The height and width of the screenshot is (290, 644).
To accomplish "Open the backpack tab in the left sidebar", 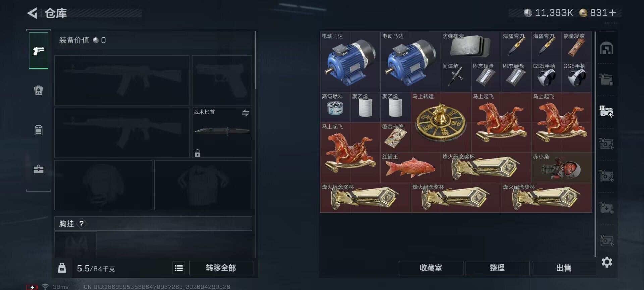I will click(39, 90).
